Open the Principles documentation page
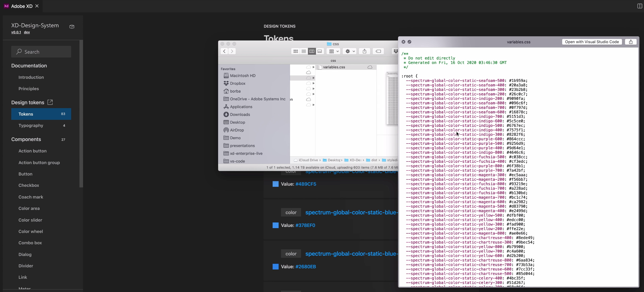644x292 pixels. coord(29,89)
